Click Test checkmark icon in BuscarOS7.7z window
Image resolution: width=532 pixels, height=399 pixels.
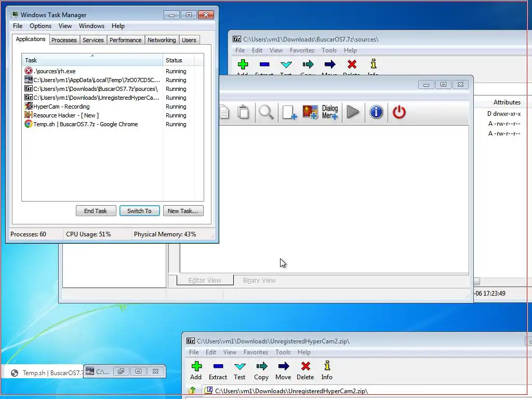coord(286,64)
